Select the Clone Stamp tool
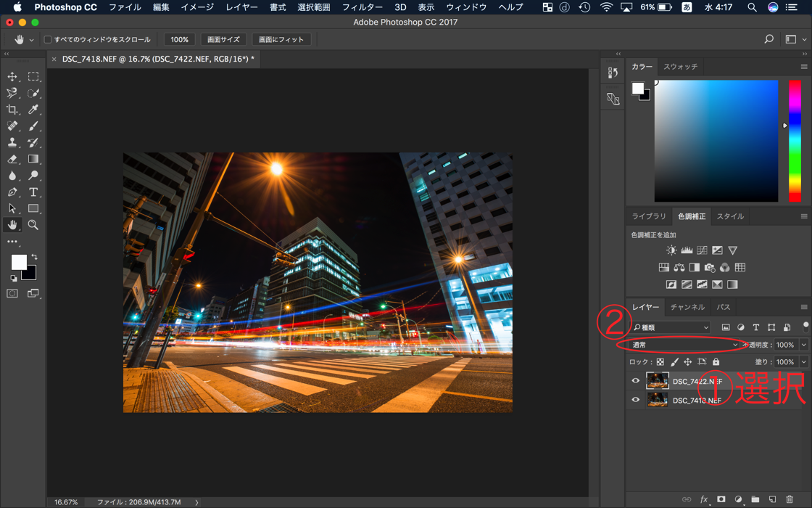 [12, 142]
